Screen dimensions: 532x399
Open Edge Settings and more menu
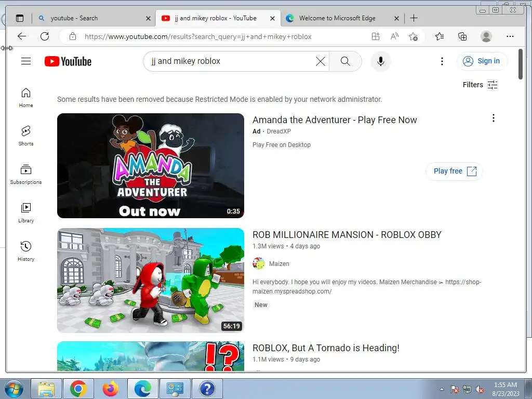(510, 36)
